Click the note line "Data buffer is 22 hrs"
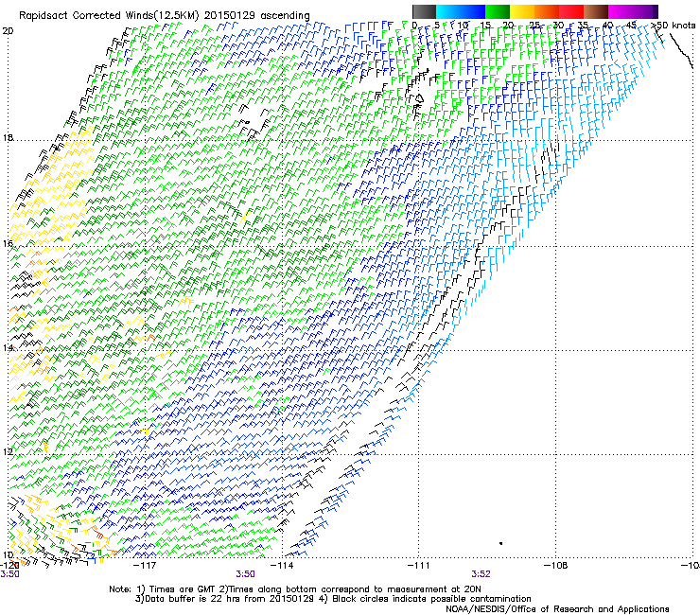The height and width of the screenshot is (615, 700). 190,599
